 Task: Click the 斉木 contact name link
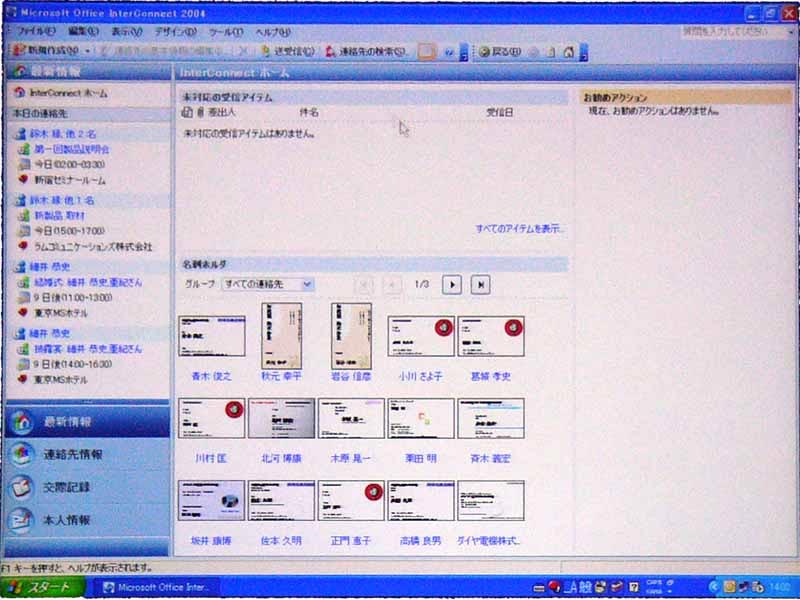pyautogui.click(x=490, y=458)
